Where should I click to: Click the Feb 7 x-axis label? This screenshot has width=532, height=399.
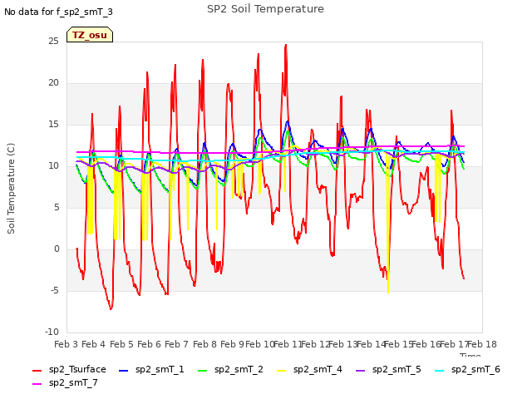pyautogui.click(x=177, y=344)
